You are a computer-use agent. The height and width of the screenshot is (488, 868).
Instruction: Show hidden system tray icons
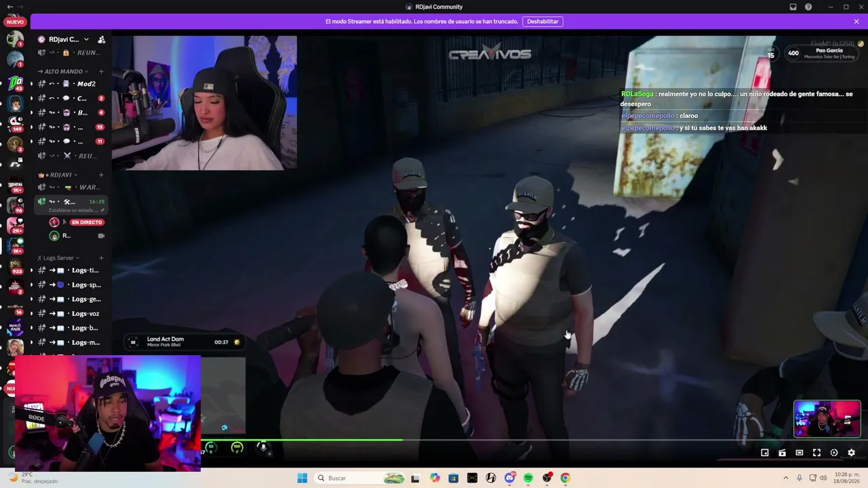tap(786, 478)
